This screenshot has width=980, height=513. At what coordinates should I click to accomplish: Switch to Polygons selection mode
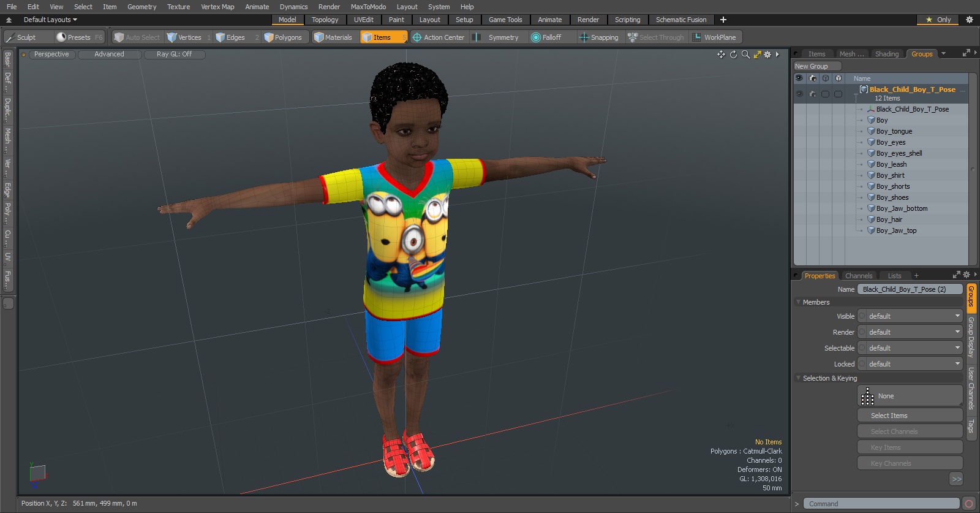tap(287, 37)
